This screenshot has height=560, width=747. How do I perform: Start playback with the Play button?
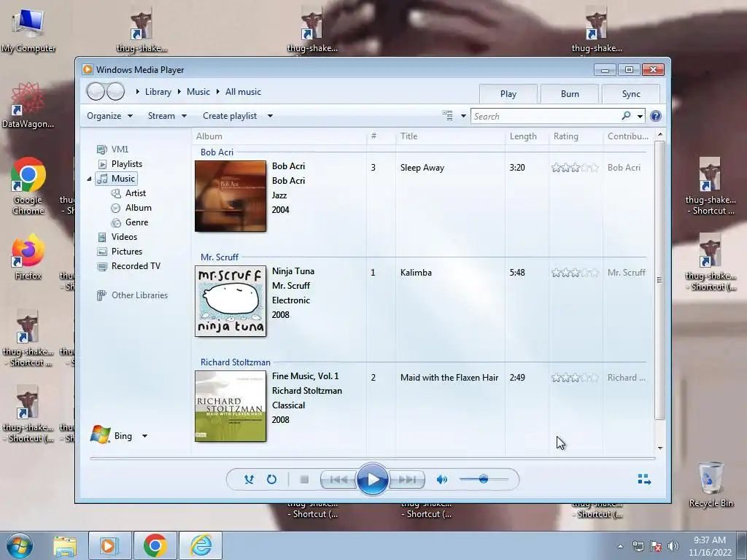click(372, 479)
